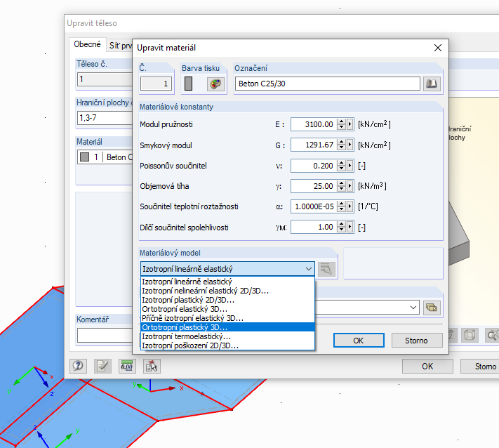Click Storno in Upravit těleso dialog
499x448 pixels.
pyautogui.click(x=479, y=366)
